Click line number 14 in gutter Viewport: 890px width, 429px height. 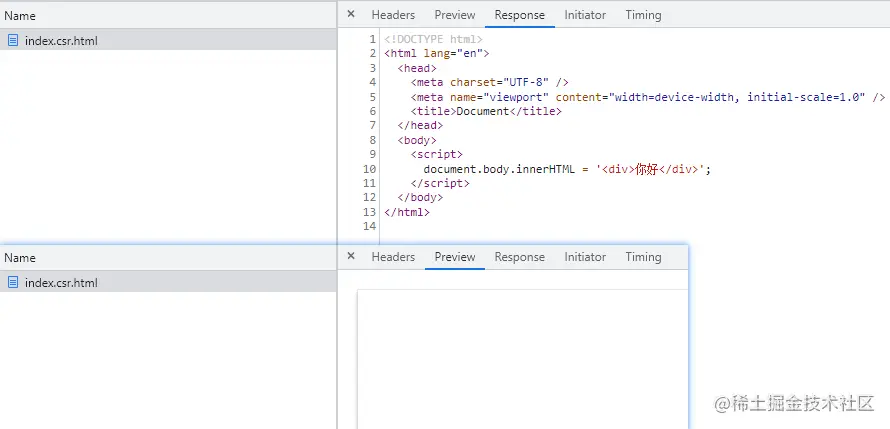pyautogui.click(x=369, y=226)
